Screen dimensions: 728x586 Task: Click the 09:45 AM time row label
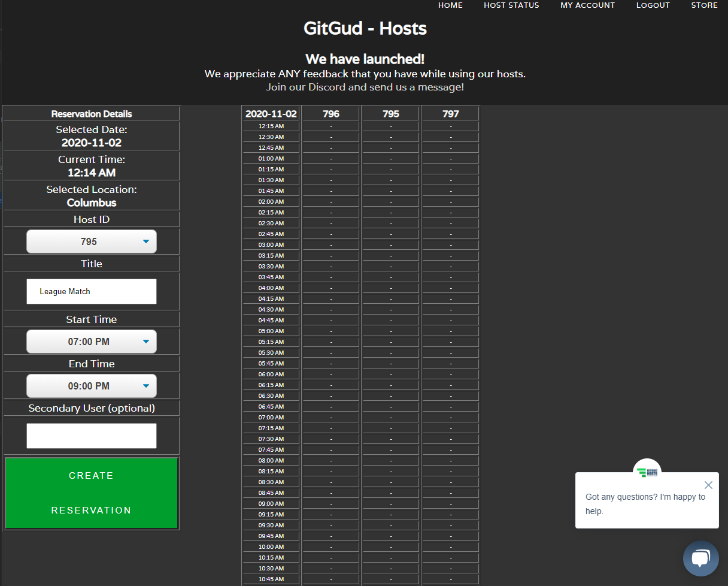point(271,536)
